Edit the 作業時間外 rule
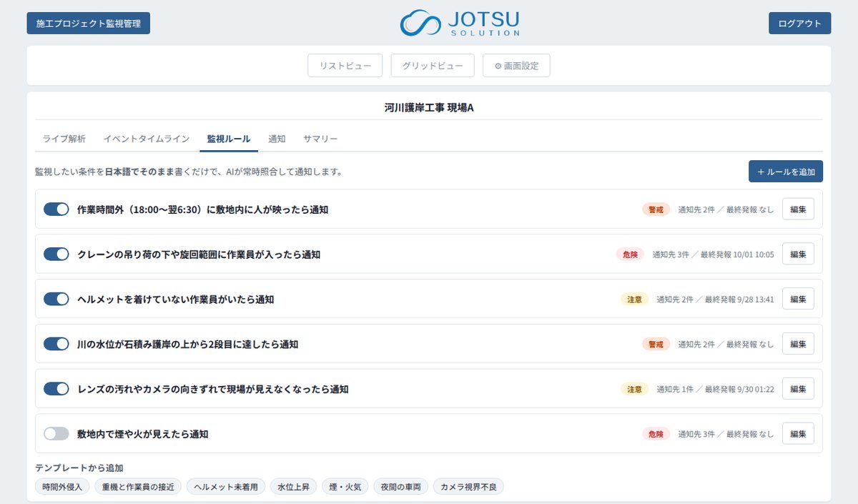The image size is (858, 504). tap(798, 209)
